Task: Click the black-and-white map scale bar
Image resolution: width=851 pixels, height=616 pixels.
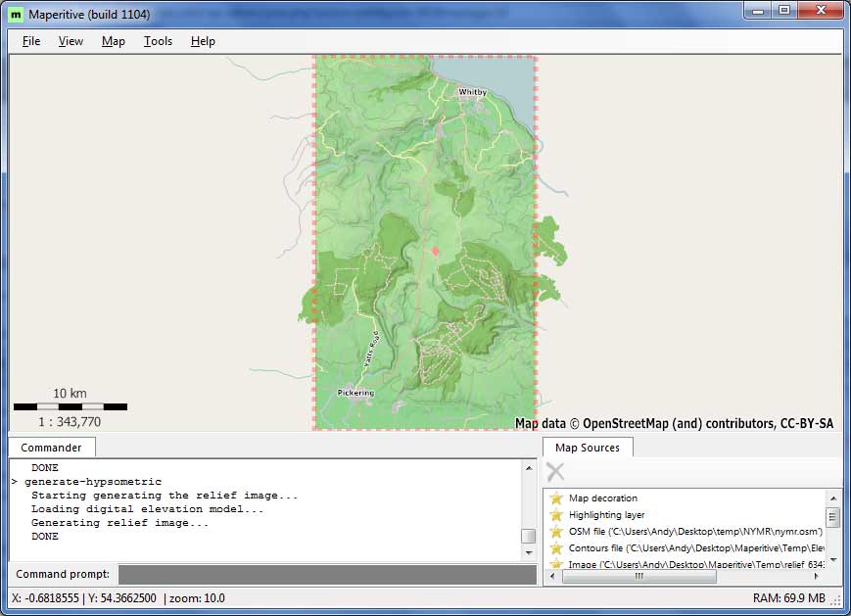Action: point(71,406)
